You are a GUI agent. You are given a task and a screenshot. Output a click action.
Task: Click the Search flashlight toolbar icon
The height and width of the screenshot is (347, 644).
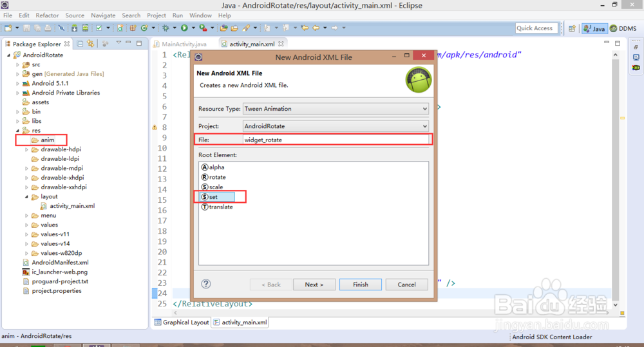tap(246, 28)
